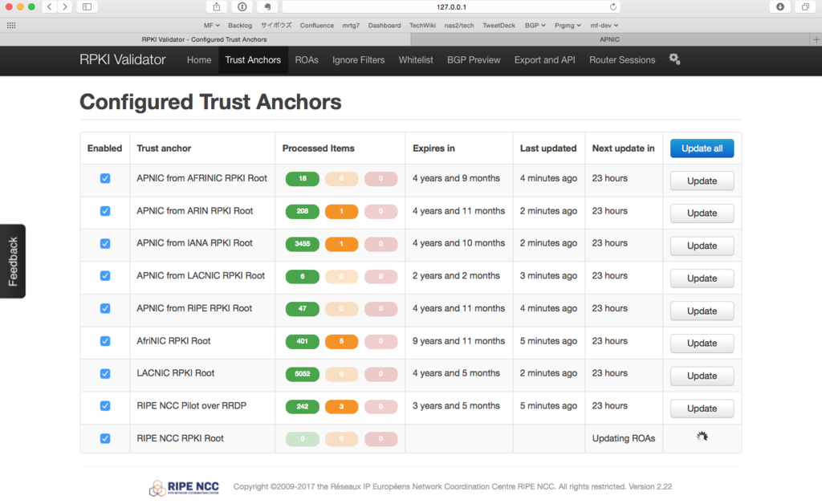Go to Home in navbar
Screen dimensions: 822x504
pos(199,59)
